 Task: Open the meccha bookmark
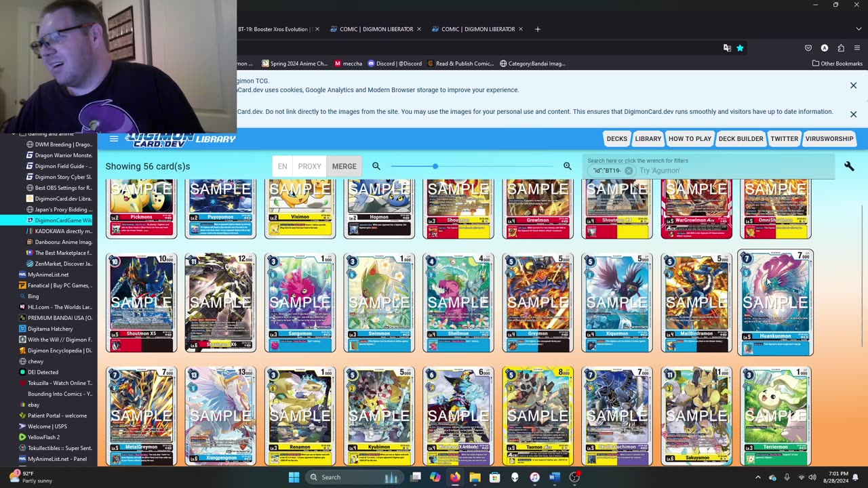[x=349, y=64]
